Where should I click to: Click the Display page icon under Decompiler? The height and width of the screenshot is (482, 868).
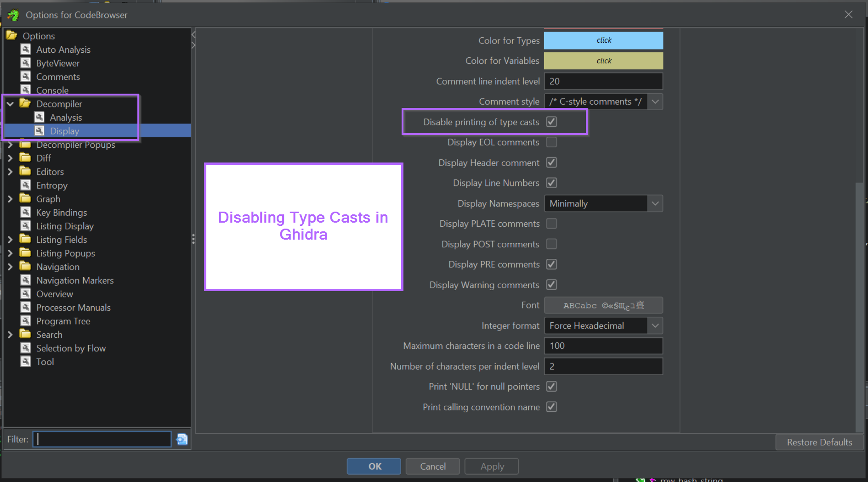40,131
